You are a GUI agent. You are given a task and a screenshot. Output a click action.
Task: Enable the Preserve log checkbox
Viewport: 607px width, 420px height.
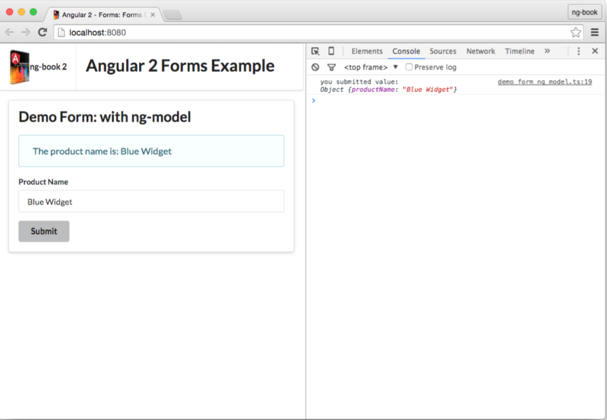[x=409, y=67]
